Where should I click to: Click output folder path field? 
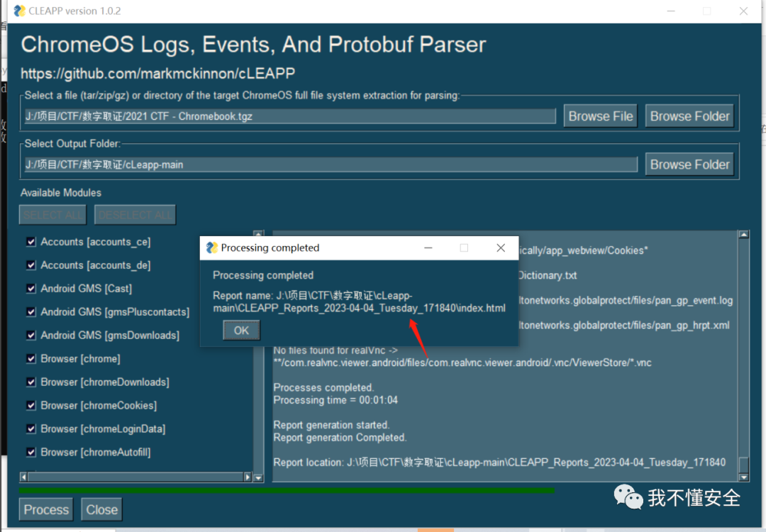[331, 165]
